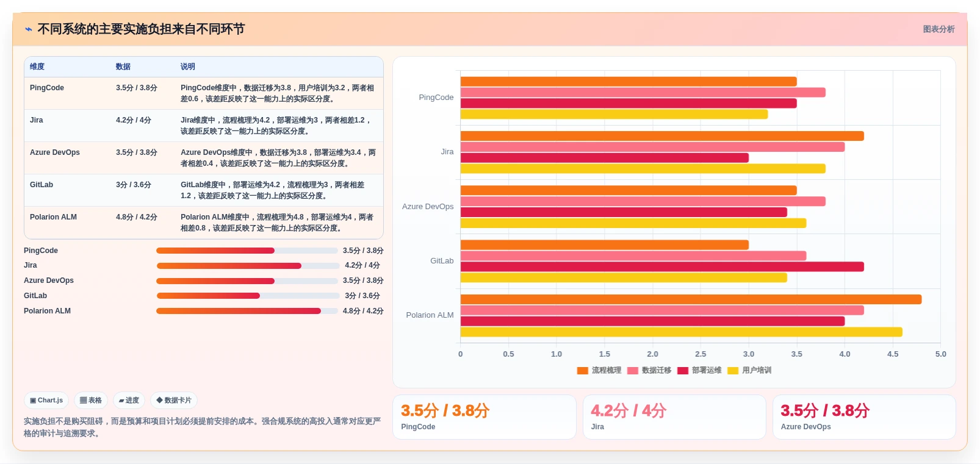Click the Chart.js tag chip
Screen dimensions: 980x464
point(46,401)
